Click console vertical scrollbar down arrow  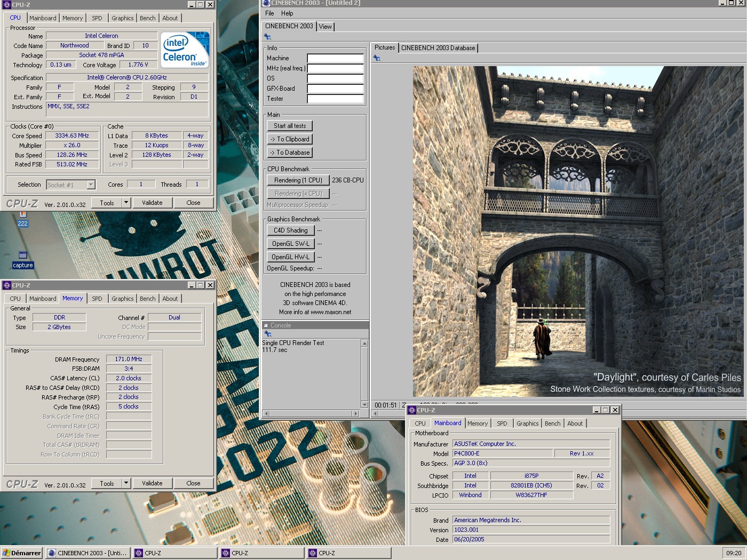click(365, 404)
